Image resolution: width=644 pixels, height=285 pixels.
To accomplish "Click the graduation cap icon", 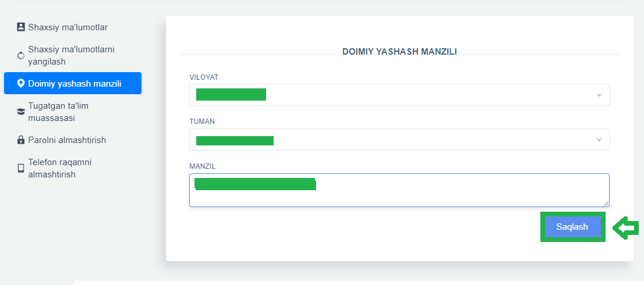I will click(x=21, y=112).
